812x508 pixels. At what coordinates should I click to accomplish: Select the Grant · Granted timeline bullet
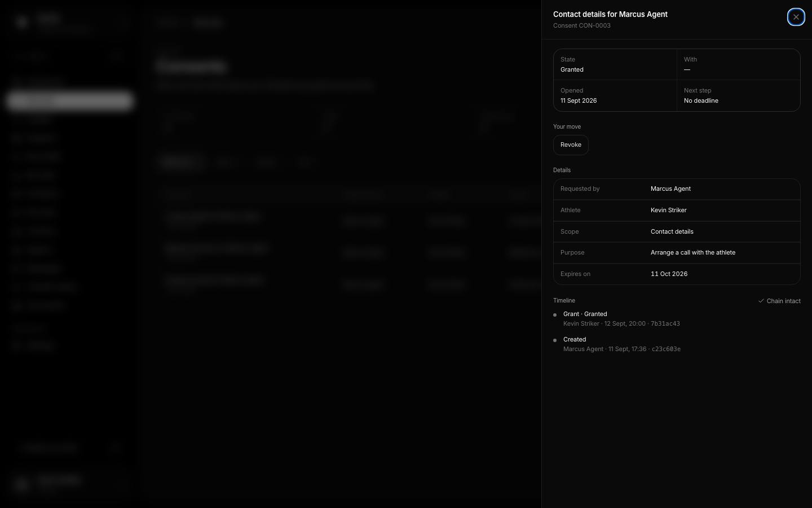coord(555,315)
